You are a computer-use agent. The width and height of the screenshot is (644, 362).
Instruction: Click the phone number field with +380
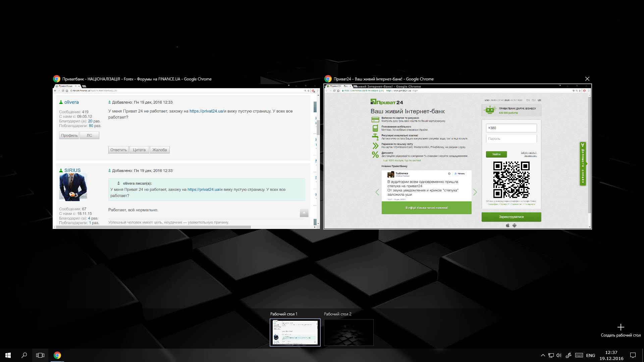[511, 128]
